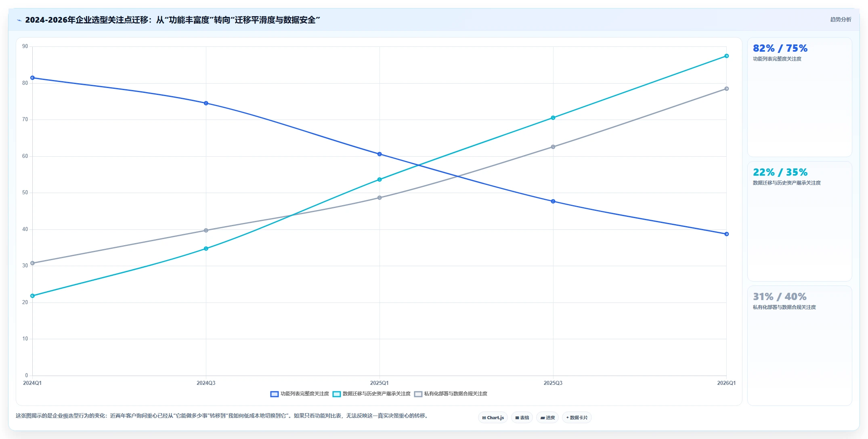Click the 50 y-axis tick label
This screenshot has height=439, width=868.
click(x=25, y=193)
